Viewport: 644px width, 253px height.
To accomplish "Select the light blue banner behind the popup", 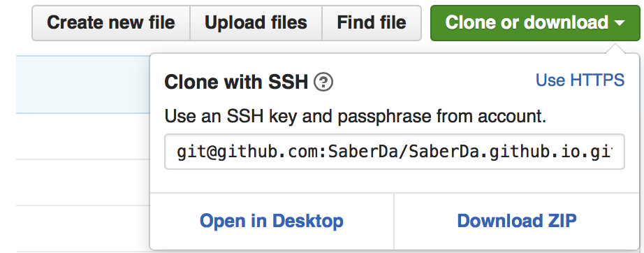I will click(83, 85).
